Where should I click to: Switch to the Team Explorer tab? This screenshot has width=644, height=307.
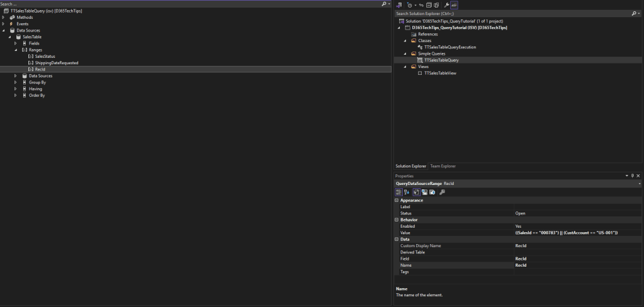pyautogui.click(x=443, y=166)
